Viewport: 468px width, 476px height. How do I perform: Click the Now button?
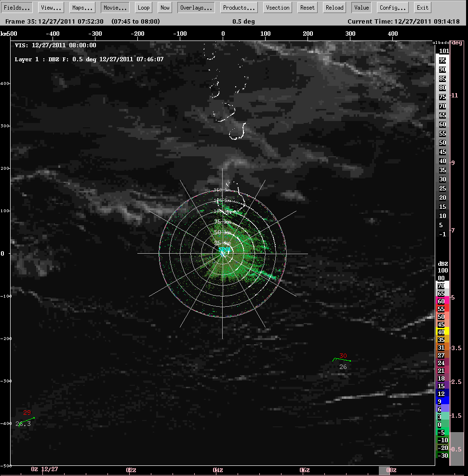point(165,8)
